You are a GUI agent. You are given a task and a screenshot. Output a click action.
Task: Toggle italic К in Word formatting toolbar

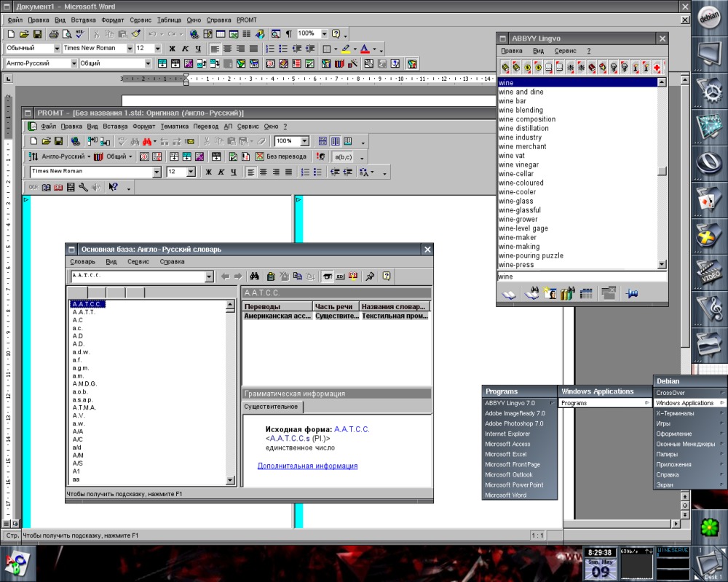(185, 49)
